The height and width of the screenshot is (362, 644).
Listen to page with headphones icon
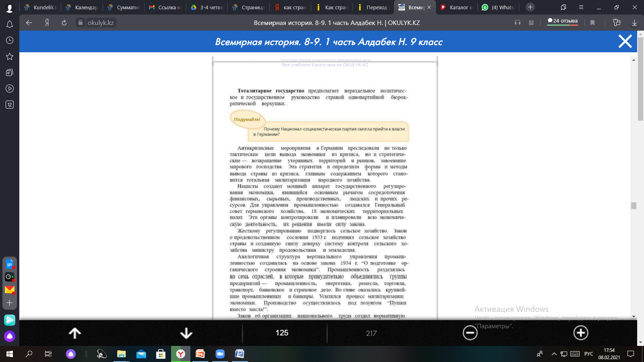tap(518, 23)
